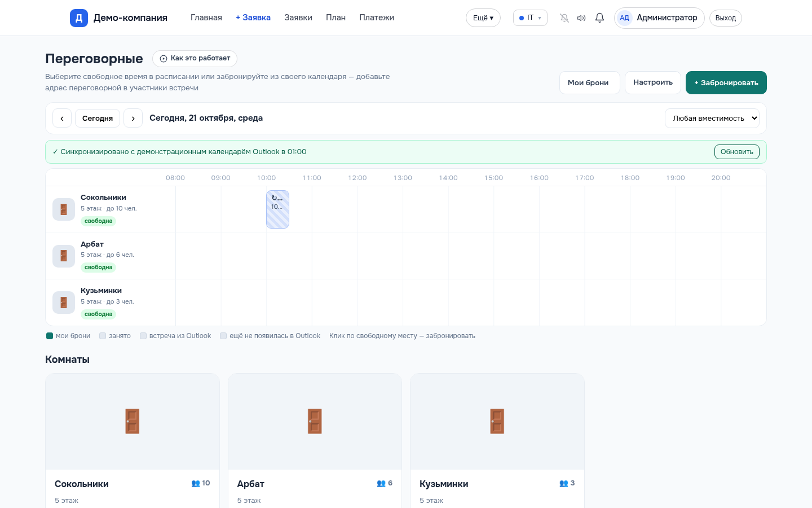This screenshot has width=812, height=508.
Task: Click the Кузьминки capacity 3 indicator
Action: pyautogui.click(x=567, y=483)
